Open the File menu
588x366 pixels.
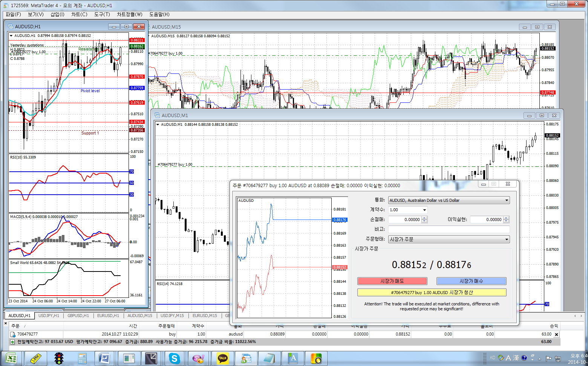[13, 14]
